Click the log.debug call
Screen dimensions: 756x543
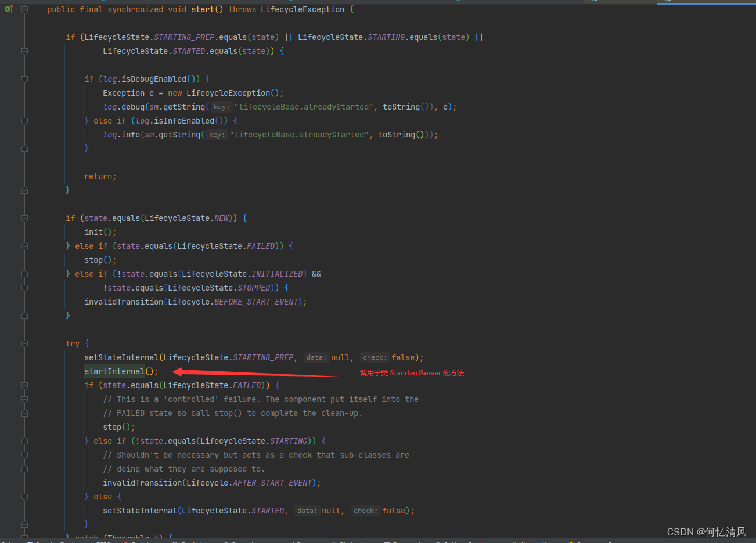pos(124,107)
